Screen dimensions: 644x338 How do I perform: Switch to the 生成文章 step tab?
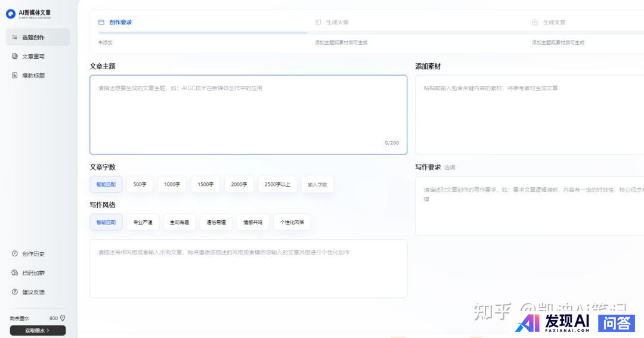pyautogui.click(x=554, y=23)
